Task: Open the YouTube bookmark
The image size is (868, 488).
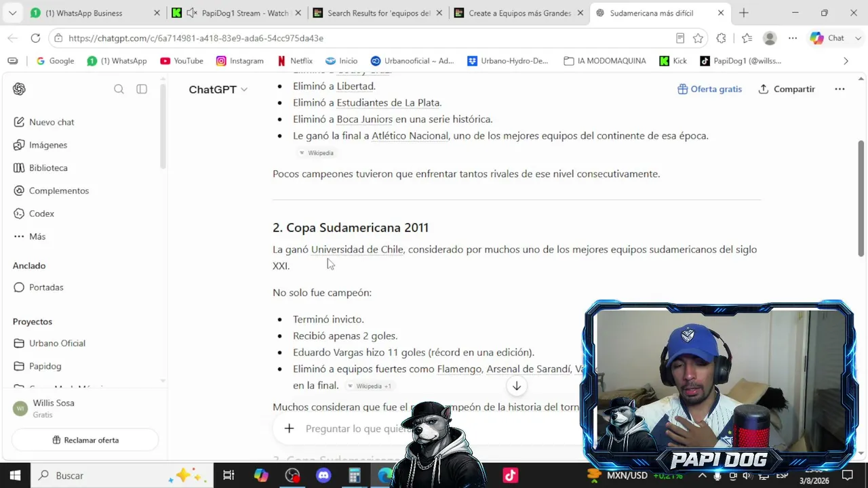Action: click(x=182, y=61)
